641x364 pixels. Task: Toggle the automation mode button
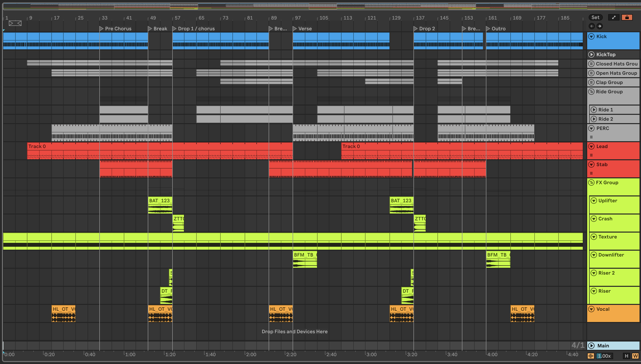pyautogui.click(x=613, y=17)
